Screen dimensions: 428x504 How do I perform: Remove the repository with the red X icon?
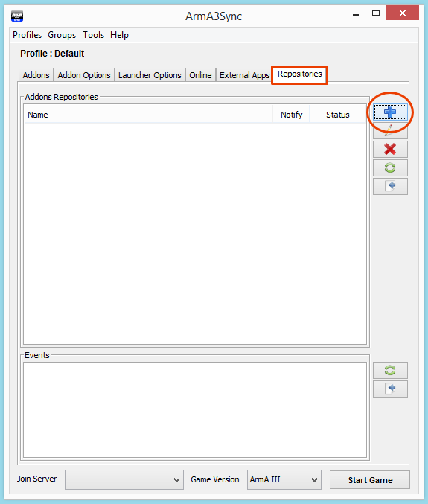(x=390, y=149)
